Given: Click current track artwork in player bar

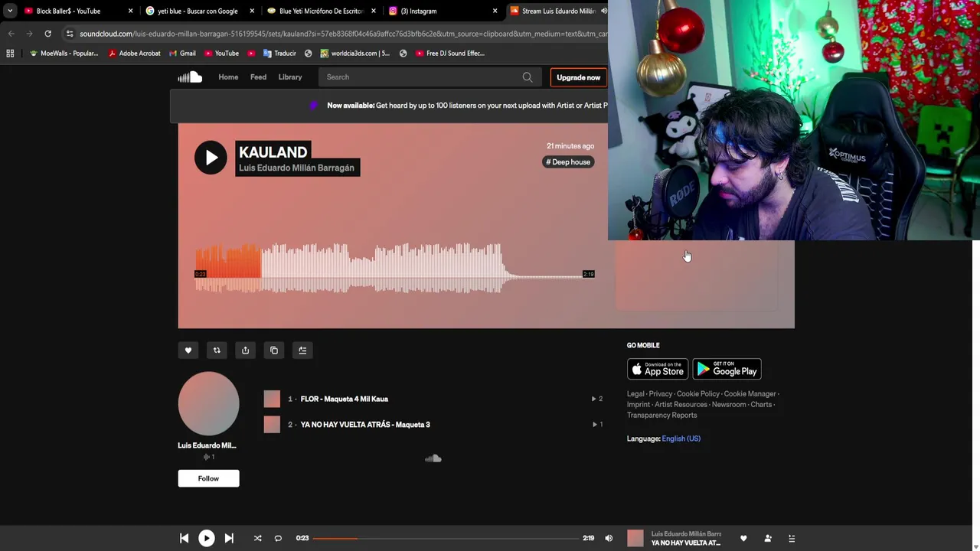Looking at the screenshot, I should tap(635, 538).
